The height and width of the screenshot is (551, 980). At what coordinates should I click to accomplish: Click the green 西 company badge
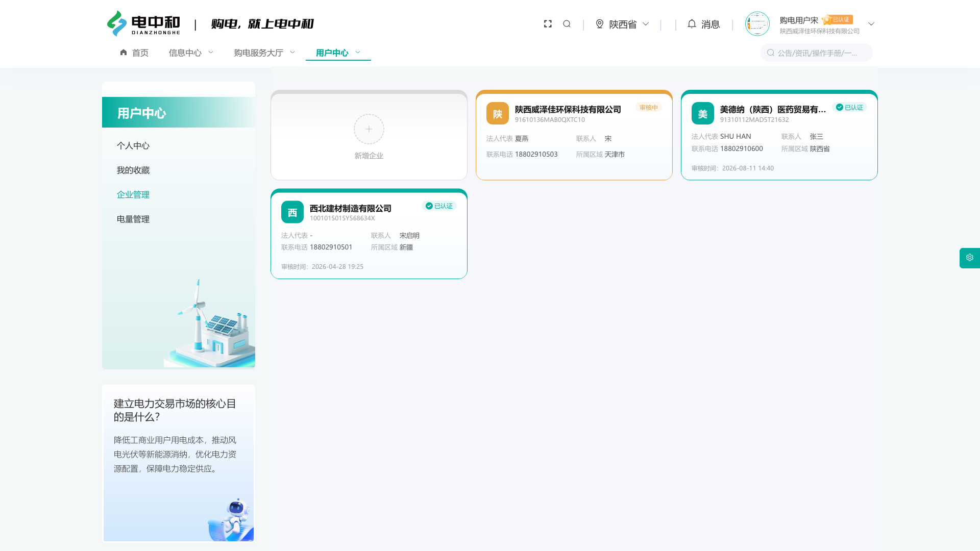pyautogui.click(x=292, y=212)
